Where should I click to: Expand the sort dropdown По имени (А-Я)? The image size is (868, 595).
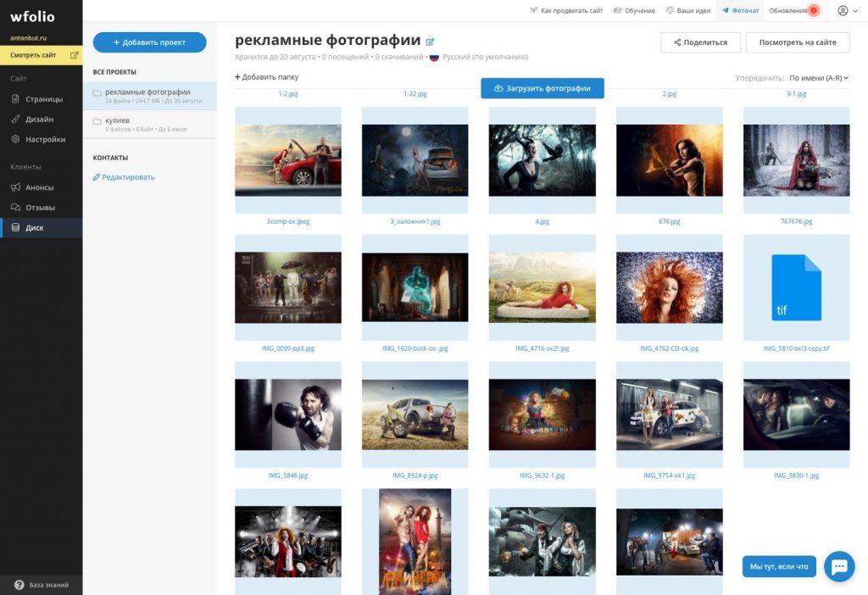819,78
